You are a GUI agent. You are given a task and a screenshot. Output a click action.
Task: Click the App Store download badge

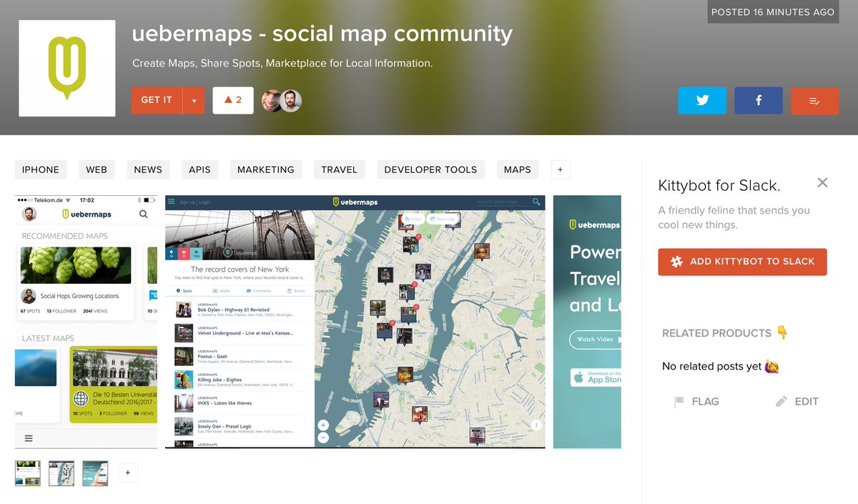(596, 377)
